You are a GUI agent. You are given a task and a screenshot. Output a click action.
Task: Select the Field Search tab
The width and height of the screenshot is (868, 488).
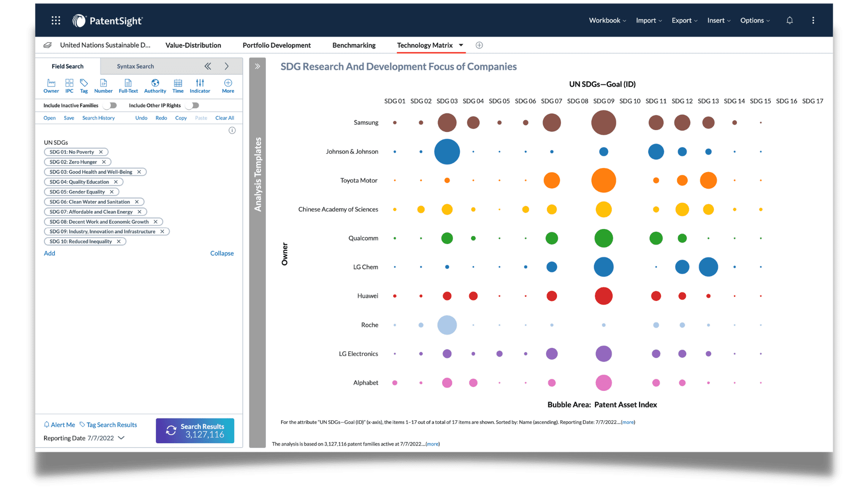(67, 66)
